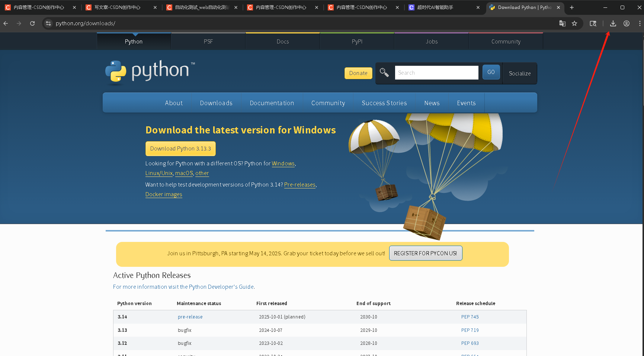
Task: Open site information icon in address bar
Action: tap(48, 23)
